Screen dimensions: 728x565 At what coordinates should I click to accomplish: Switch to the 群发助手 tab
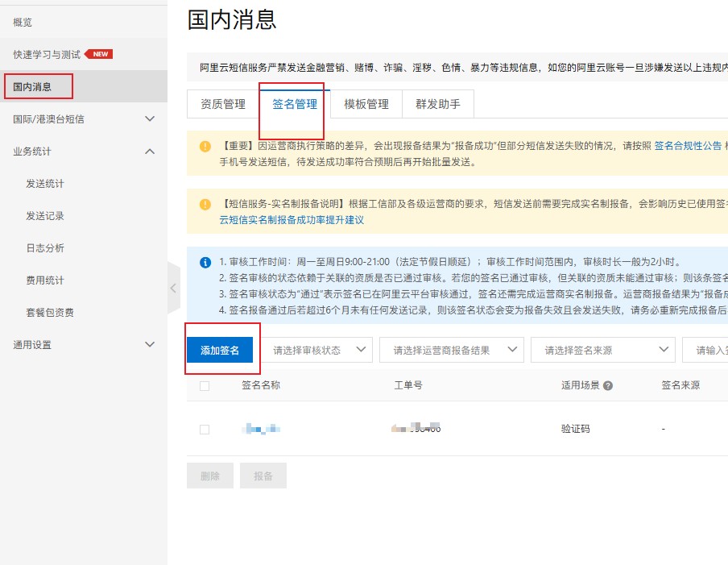pyautogui.click(x=438, y=104)
